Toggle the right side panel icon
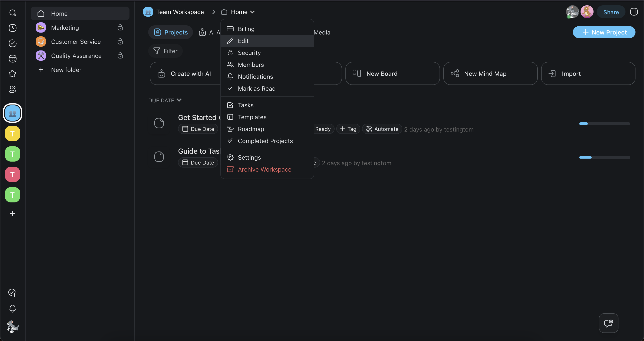 coord(634,12)
